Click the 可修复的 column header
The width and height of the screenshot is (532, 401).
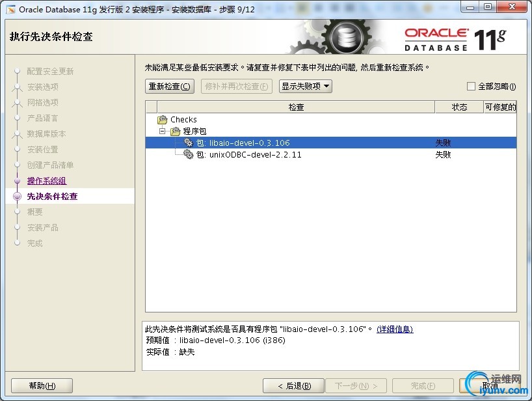[500, 107]
